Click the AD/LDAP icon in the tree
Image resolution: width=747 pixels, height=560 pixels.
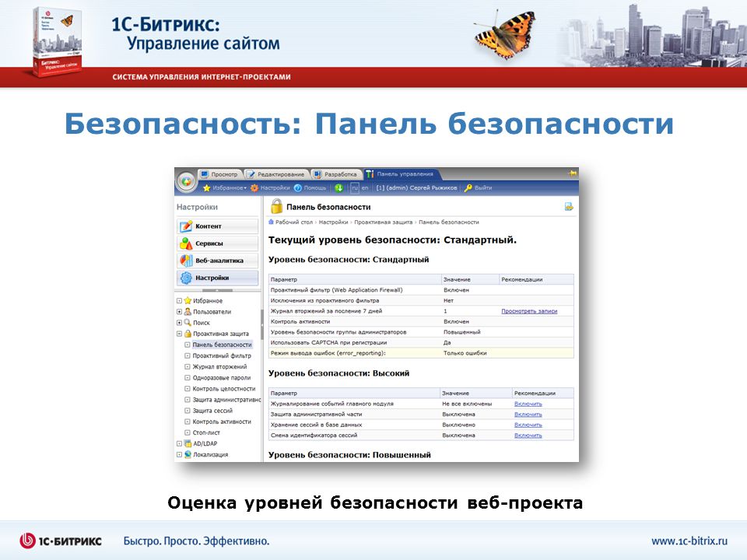pos(188,443)
